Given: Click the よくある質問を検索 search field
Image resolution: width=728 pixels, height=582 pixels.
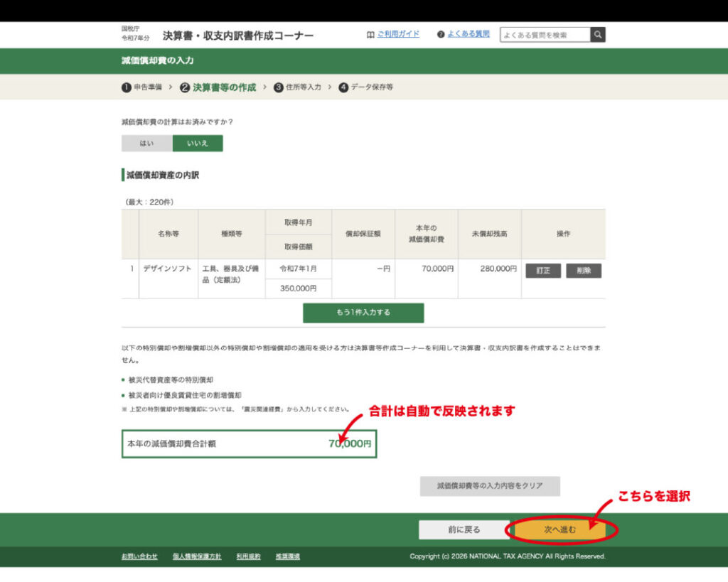Looking at the screenshot, I should pos(545,35).
